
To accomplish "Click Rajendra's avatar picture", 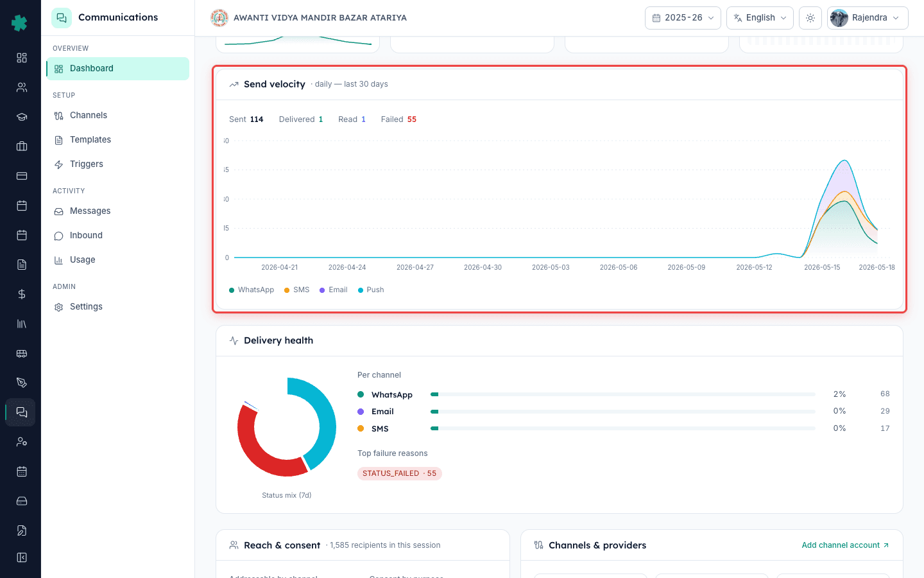I will point(839,18).
